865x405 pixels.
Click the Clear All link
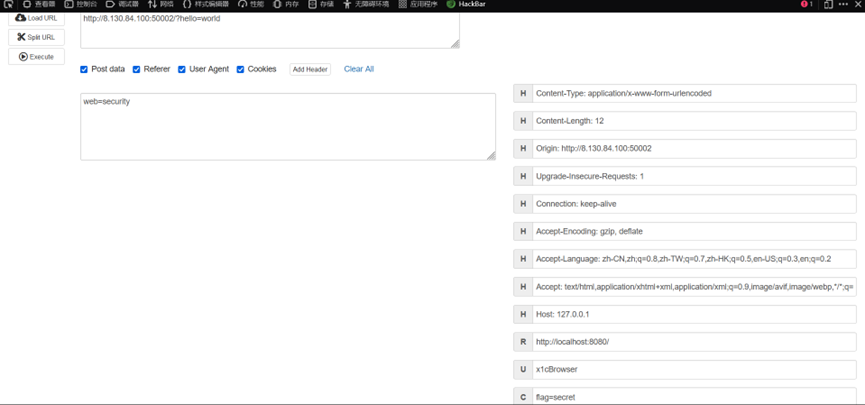pos(359,69)
